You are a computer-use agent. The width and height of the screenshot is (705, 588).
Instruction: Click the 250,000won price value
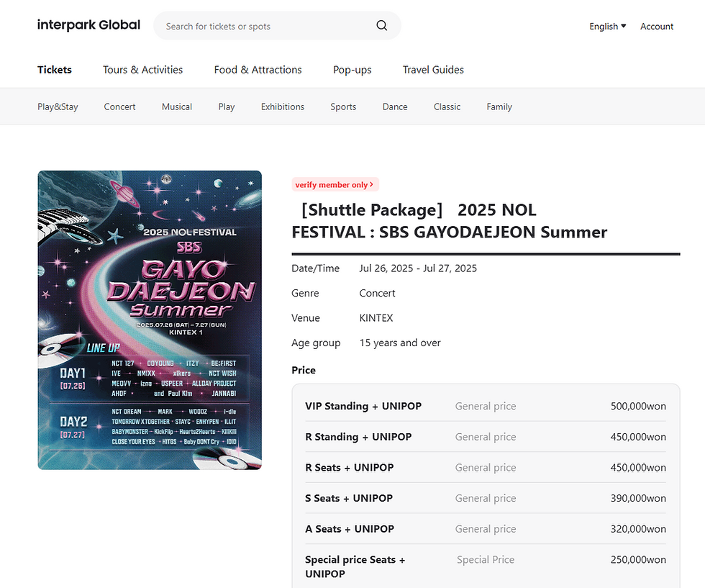click(638, 560)
